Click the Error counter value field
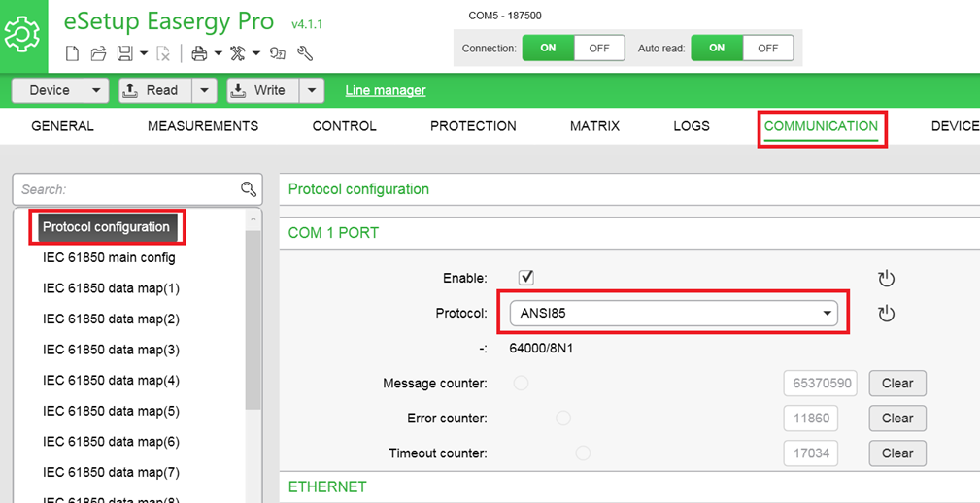 pos(811,418)
